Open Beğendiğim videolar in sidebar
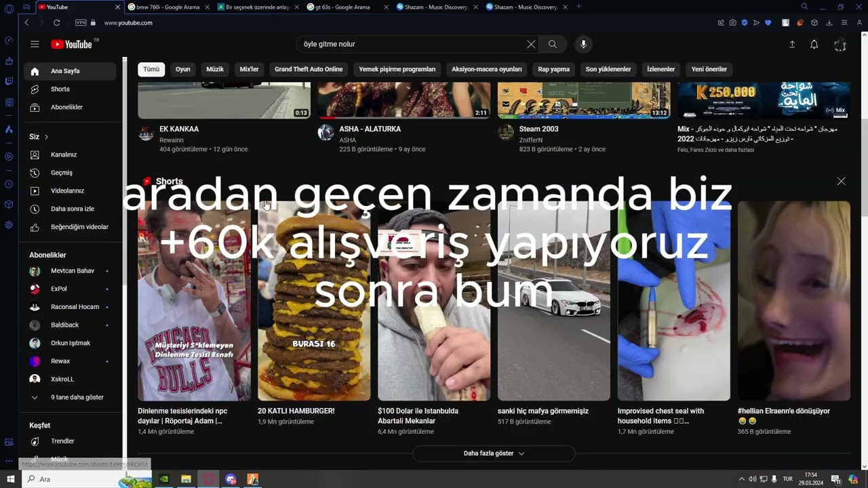Image resolution: width=868 pixels, height=488 pixels. 71,227
